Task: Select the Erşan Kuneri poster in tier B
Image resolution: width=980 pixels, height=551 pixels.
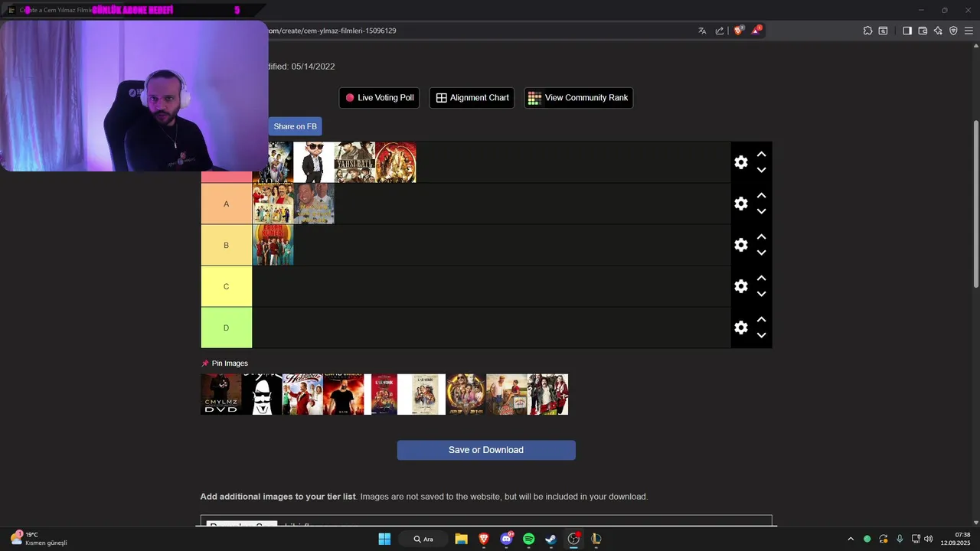Action: click(x=273, y=245)
